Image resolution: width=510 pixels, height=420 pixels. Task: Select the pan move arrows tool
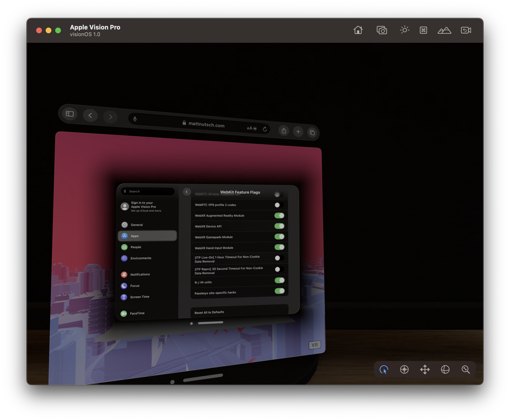pyautogui.click(x=425, y=369)
